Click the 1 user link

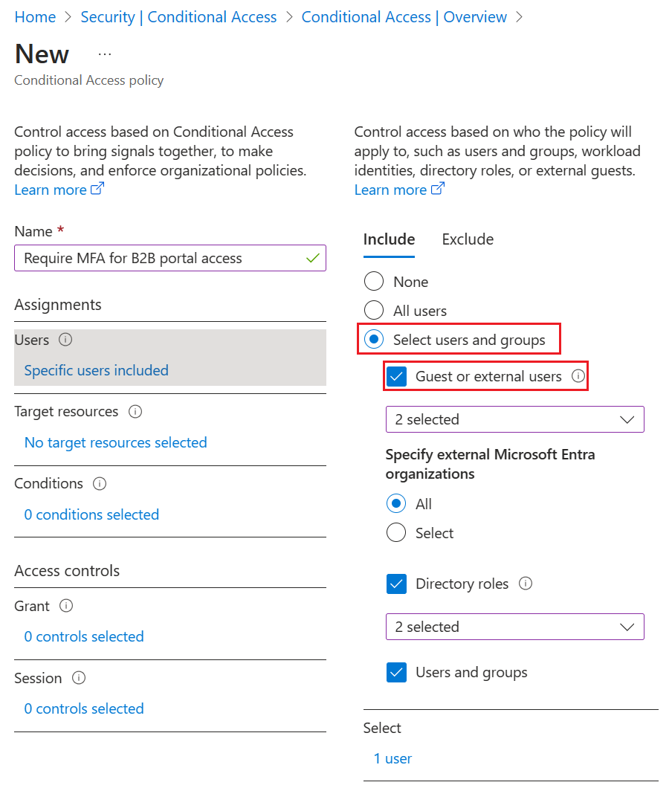(x=392, y=758)
